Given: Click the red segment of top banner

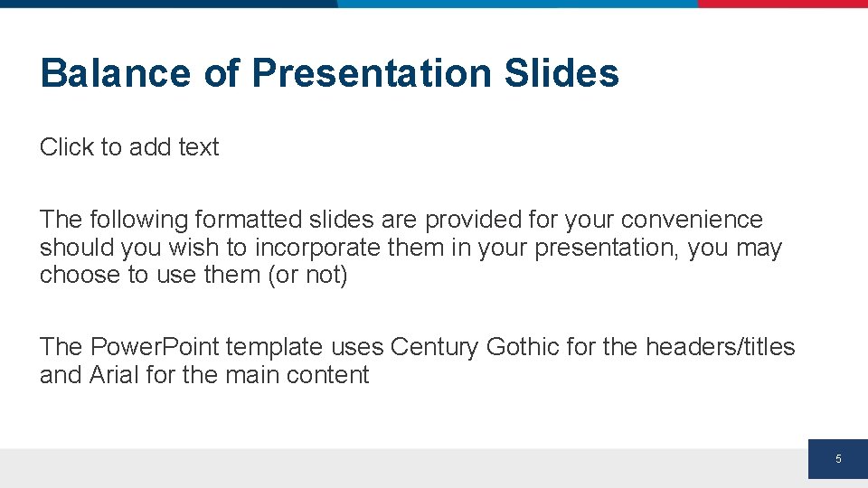Looking at the screenshot, I should [x=783, y=4].
